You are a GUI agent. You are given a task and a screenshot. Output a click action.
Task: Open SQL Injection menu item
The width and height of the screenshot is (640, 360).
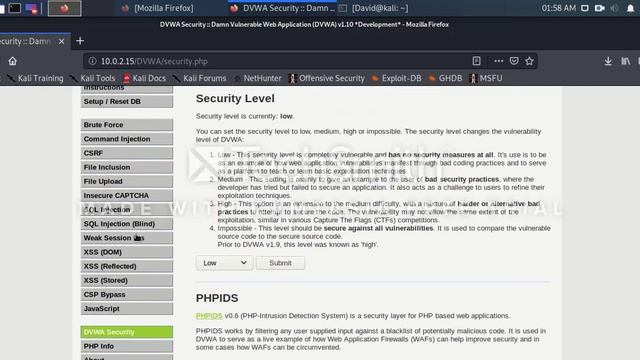point(127,209)
